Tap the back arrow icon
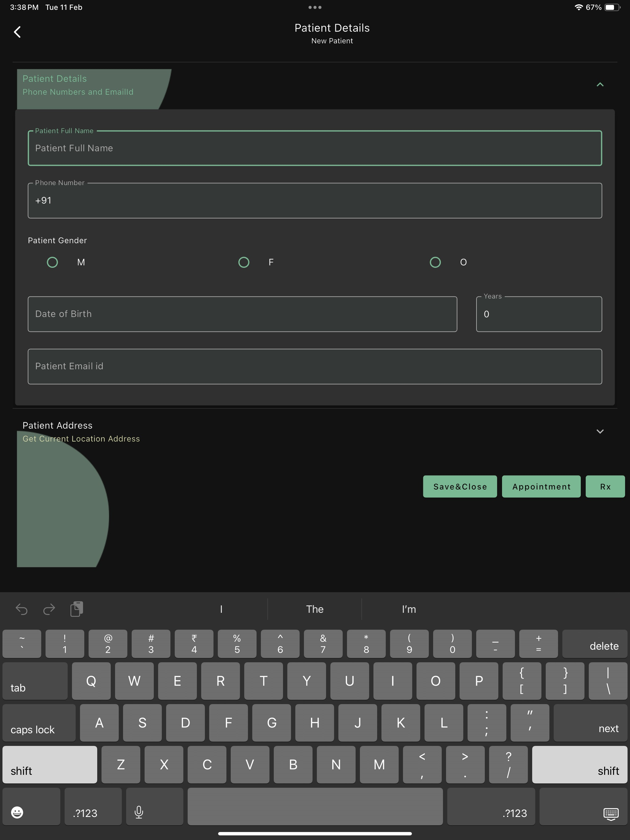 tap(17, 32)
